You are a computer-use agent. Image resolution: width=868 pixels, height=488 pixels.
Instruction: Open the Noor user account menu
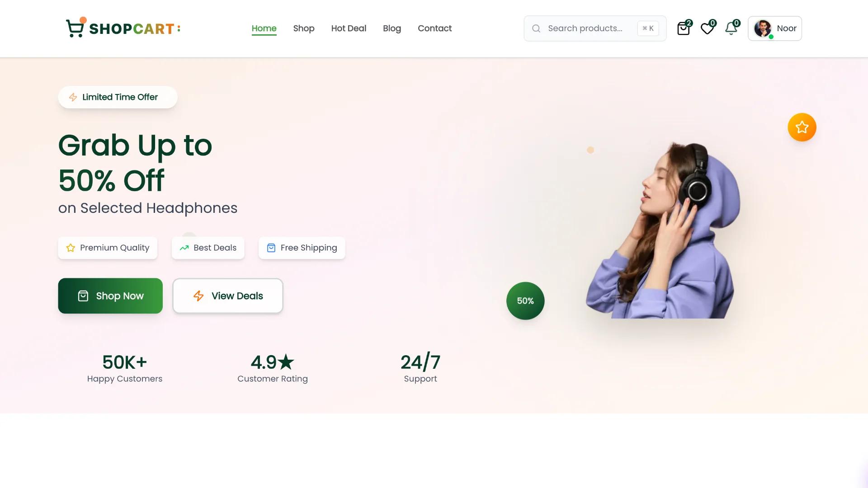click(x=775, y=28)
